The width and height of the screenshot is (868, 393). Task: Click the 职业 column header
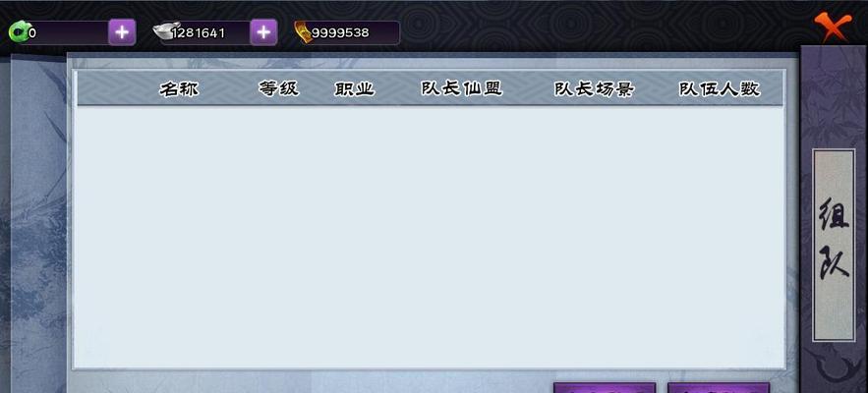point(354,88)
